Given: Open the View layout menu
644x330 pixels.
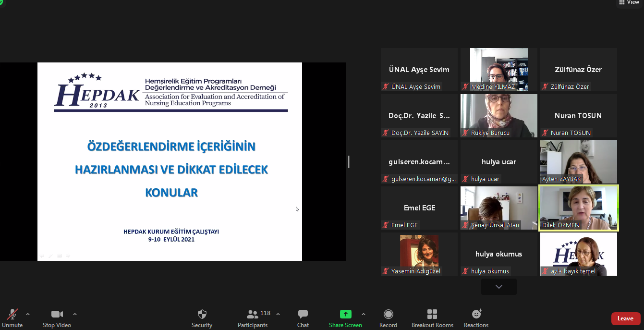Looking at the screenshot, I should point(629,2).
